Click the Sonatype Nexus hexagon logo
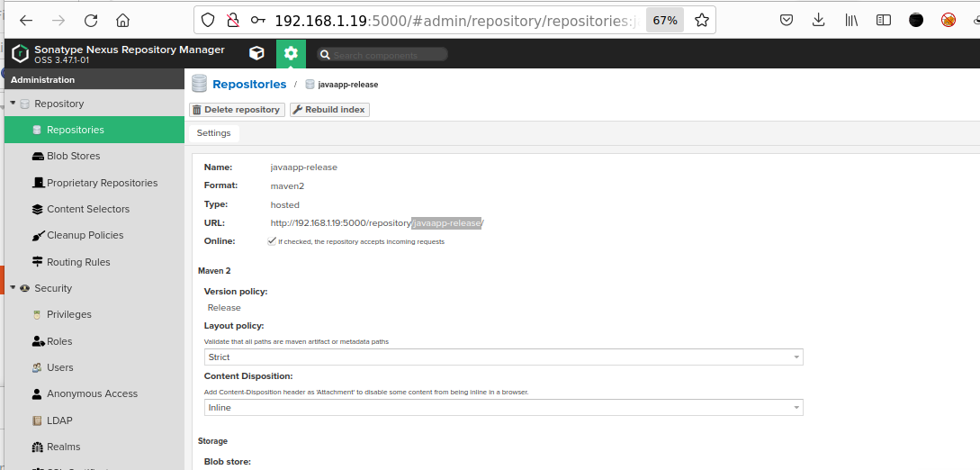 (21, 54)
